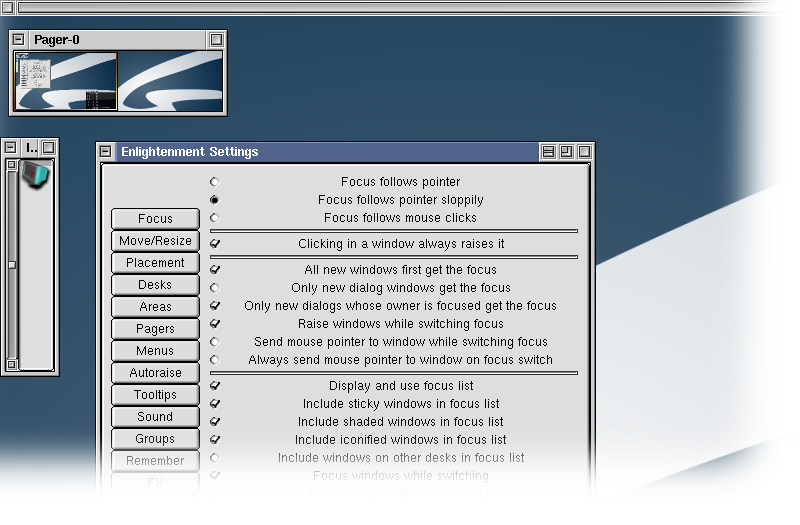
Task: Select Focus follows pointer radio option
Action: pyautogui.click(x=215, y=182)
